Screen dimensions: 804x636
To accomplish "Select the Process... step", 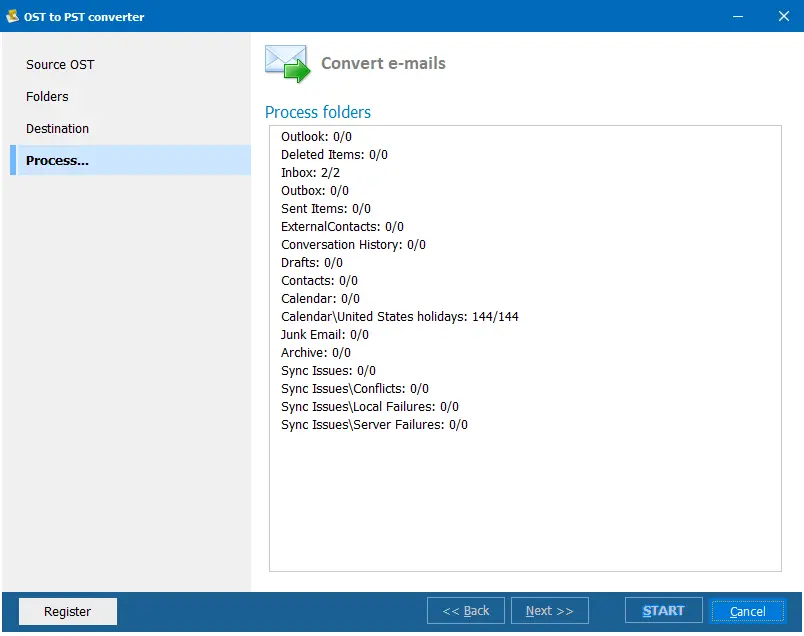I will point(57,161).
